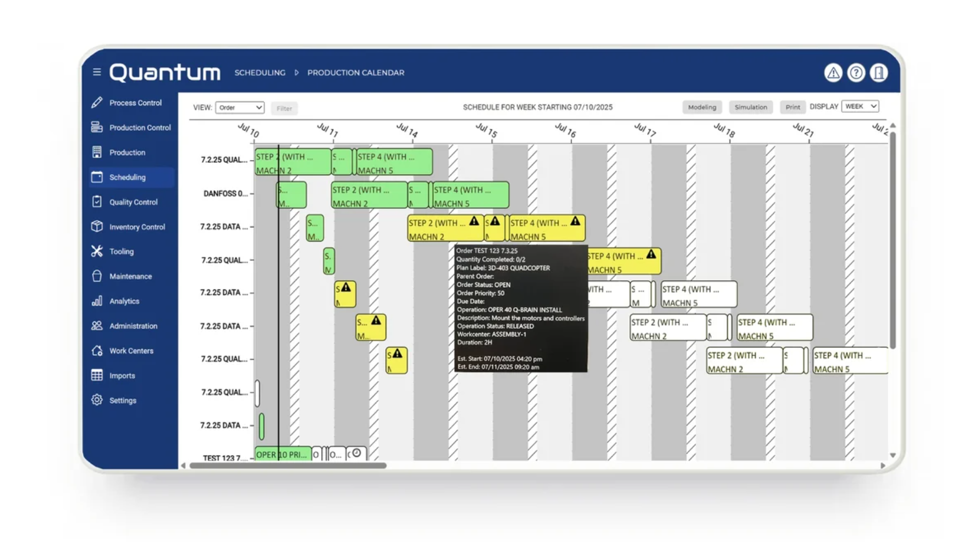This screenshot has width=980, height=542.
Task: Log out using the door icon
Action: click(879, 73)
